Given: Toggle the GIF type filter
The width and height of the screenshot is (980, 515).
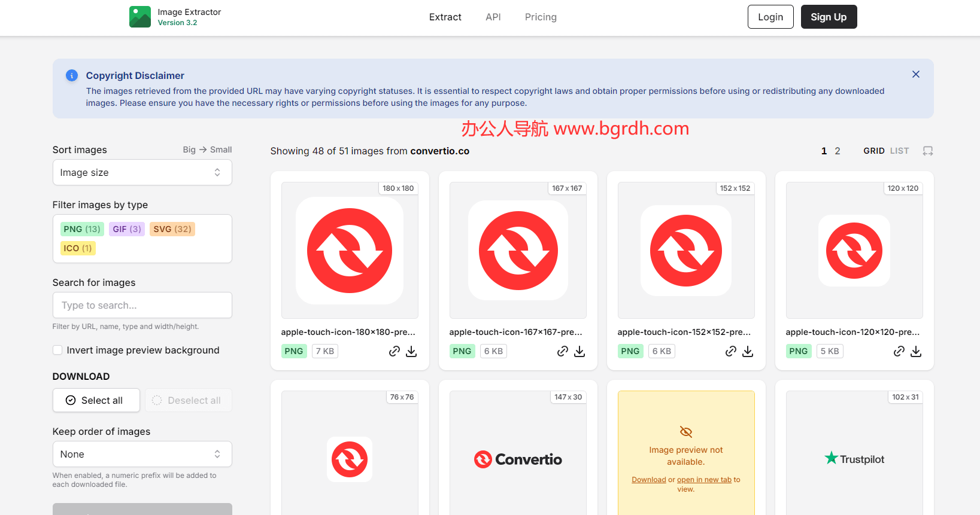Looking at the screenshot, I should 127,229.
